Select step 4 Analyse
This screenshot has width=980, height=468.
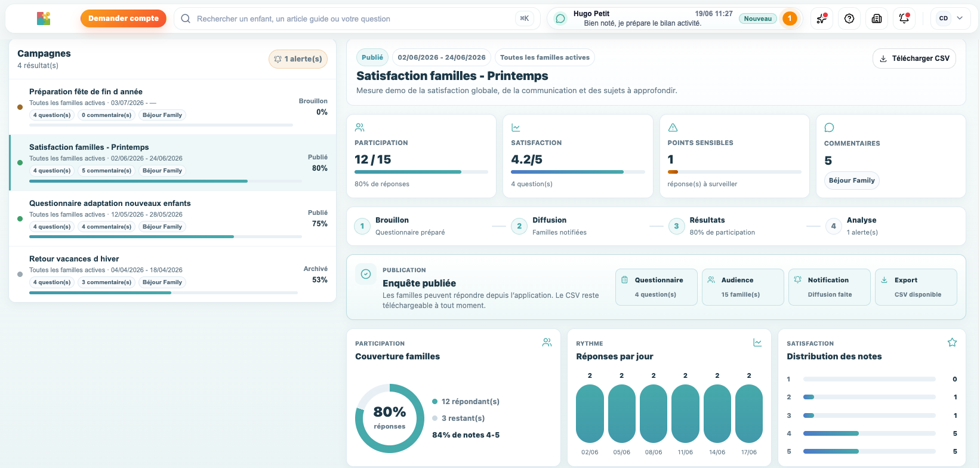click(x=852, y=226)
